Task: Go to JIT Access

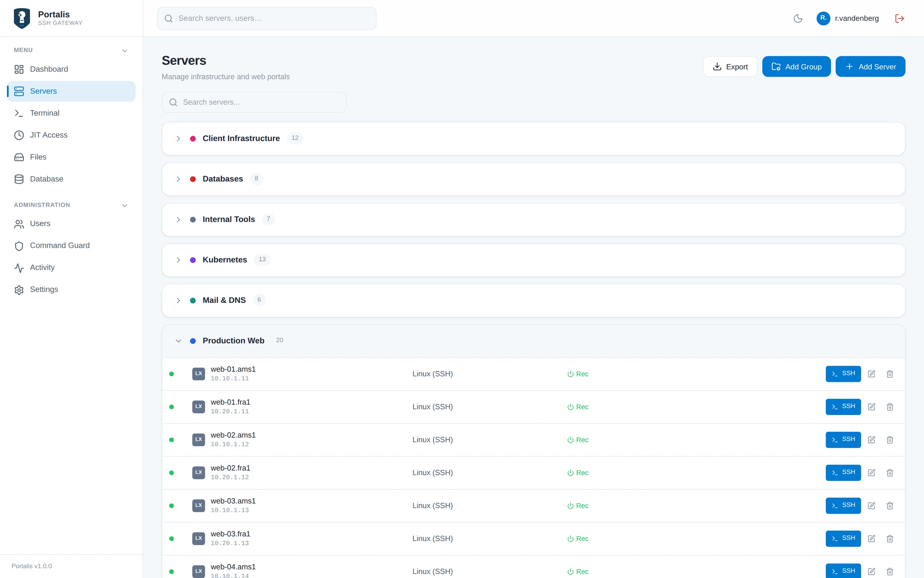Action: (x=71, y=135)
